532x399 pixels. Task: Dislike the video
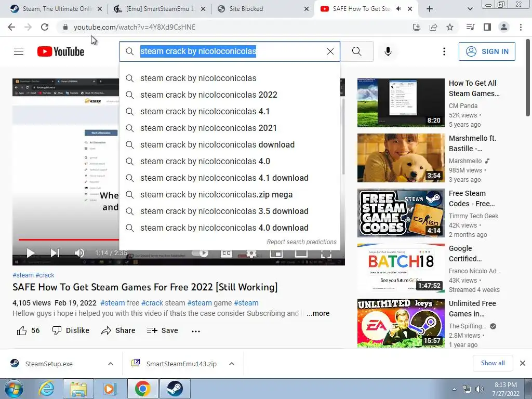coord(70,330)
